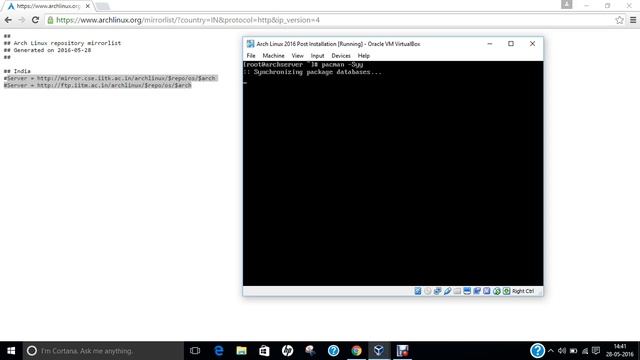Open the View menu in VirtualBox
Screen dimensions: 640x360
tap(298, 56)
